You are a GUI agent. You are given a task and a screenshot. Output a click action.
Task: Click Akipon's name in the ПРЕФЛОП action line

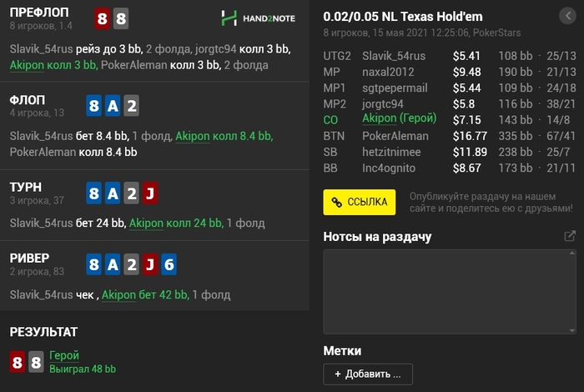point(27,64)
